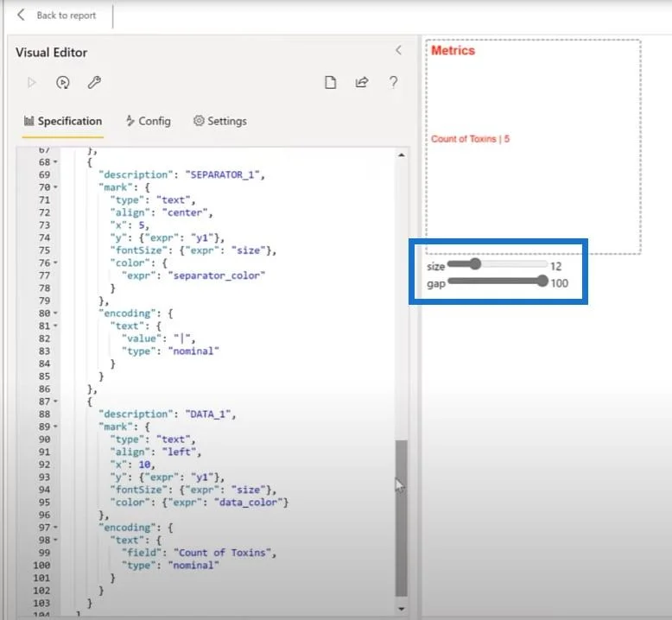Collapse the code fold at line 80
Image resolution: width=672 pixels, height=620 pixels.
(55, 313)
